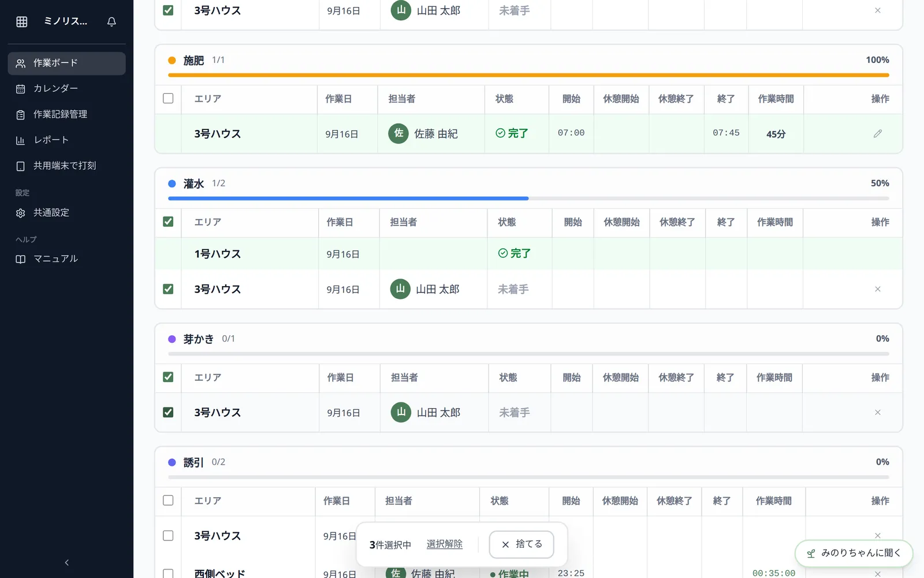Click 07:45 end time cell
The width and height of the screenshot is (924, 578).
[726, 133]
